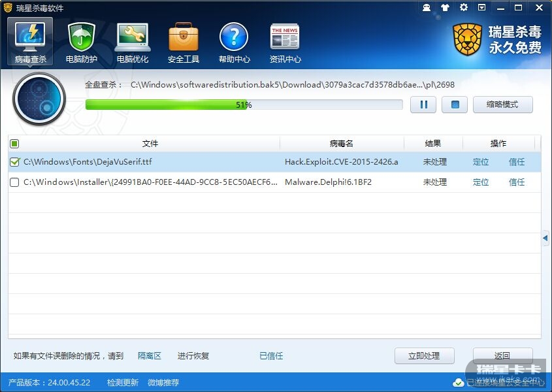
Task: Click 定位 for the DejaVuSerif.ttf row
Action: [481, 162]
